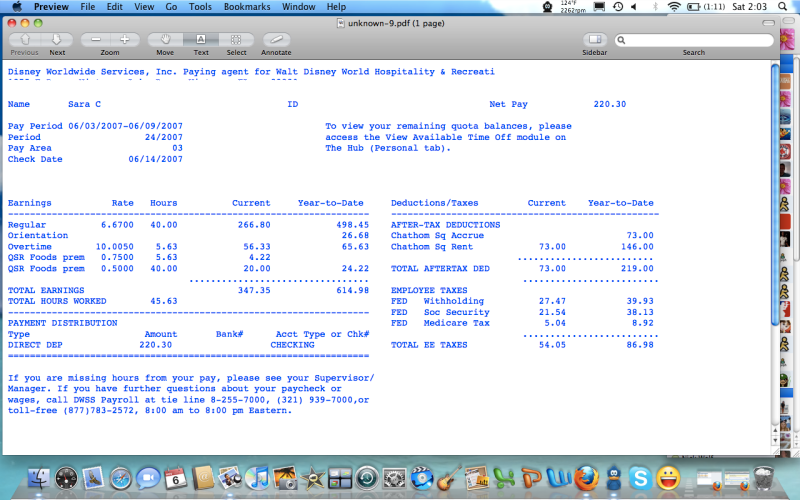
Task: Go to the Previous page in the toolbar
Action: click(x=25, y=40)
